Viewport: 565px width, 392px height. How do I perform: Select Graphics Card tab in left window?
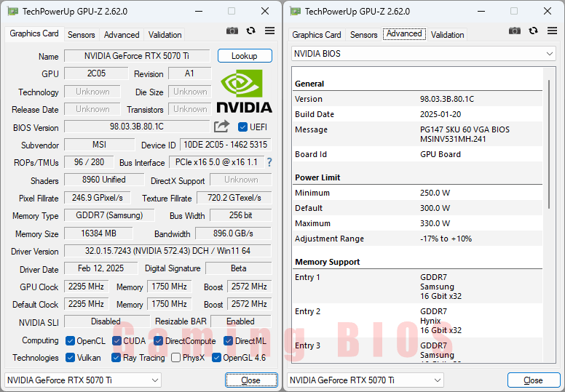pyautogui.click(x=34, y=34)
